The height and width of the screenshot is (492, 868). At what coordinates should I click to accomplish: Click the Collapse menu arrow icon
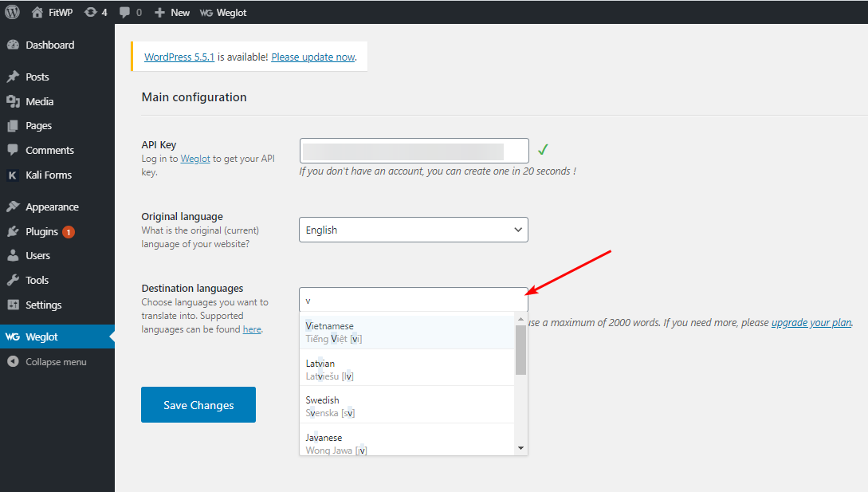tap(11, 361)
